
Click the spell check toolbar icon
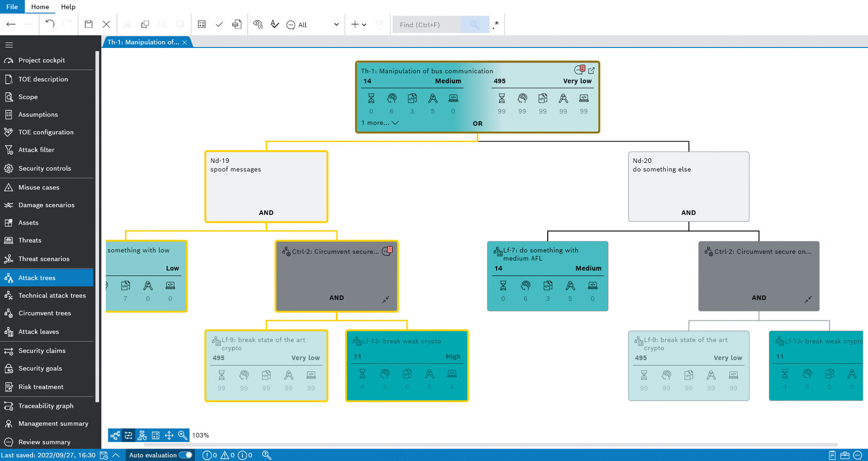[275, 24]
